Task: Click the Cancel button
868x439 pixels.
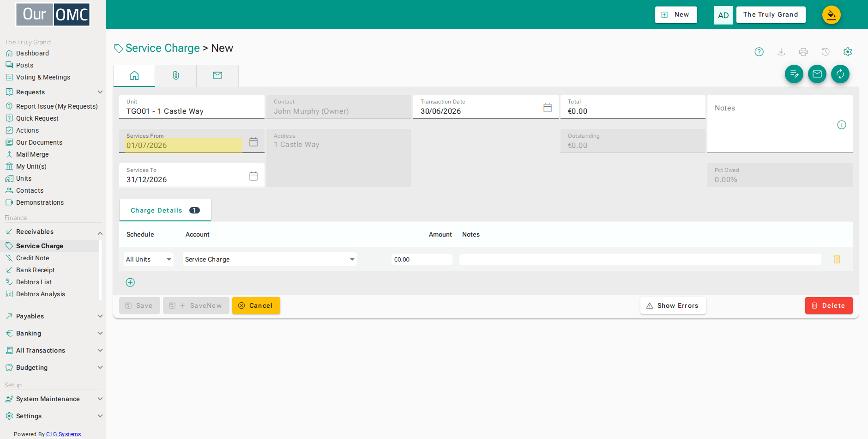Action: tap(256, 305)
